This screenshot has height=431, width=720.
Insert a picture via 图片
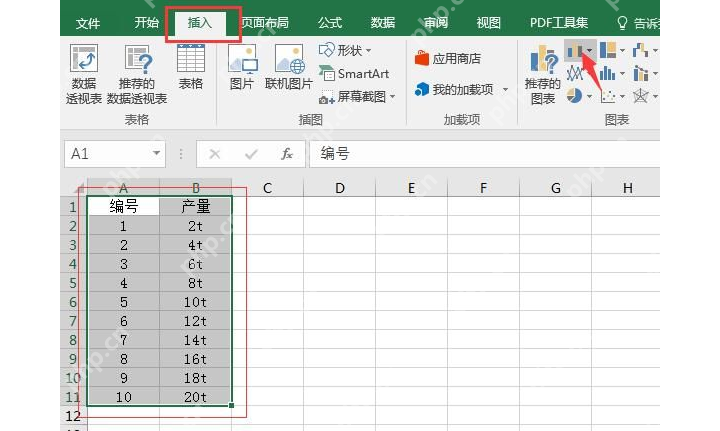[x=242, y=67]
